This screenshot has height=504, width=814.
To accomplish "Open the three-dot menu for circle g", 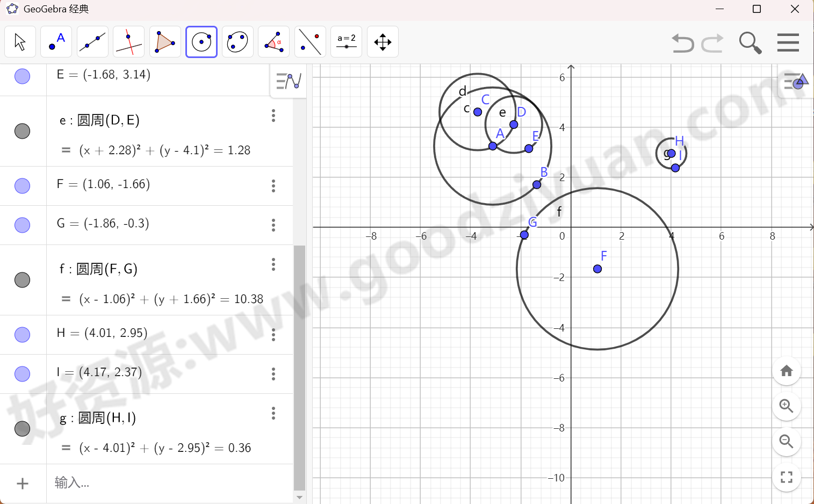I will click(x=273, y=413).
